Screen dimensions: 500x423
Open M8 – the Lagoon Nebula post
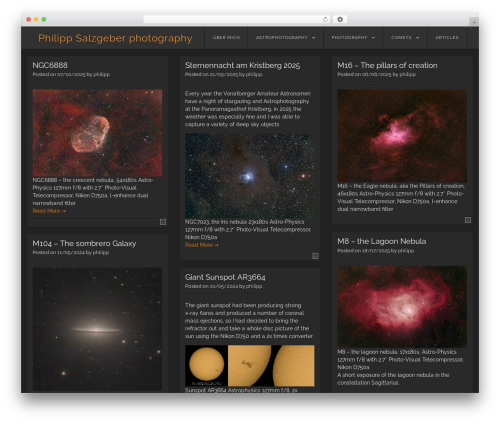click(382, 241)
